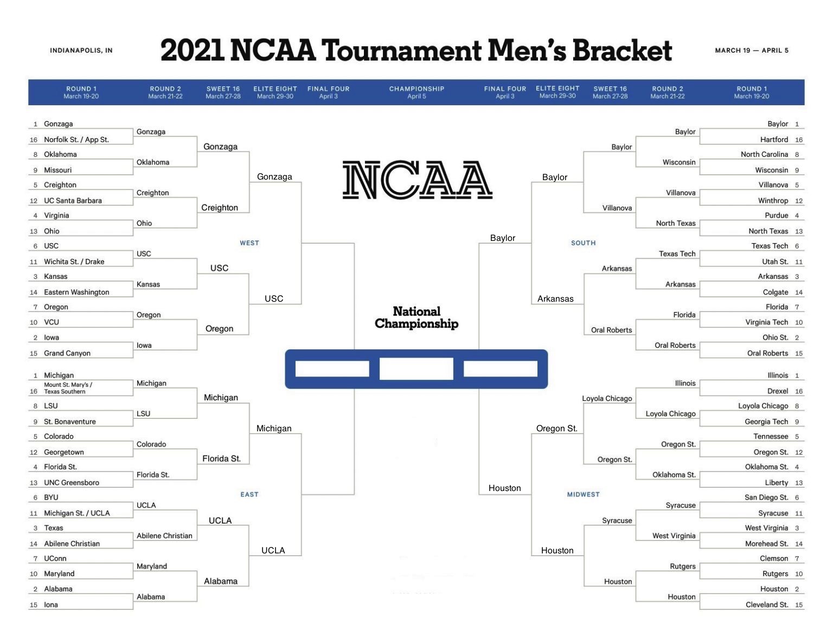Click the March 19 — April 5 date range
The width and height of the screenshot is (833, 644).
pos(752,50)
